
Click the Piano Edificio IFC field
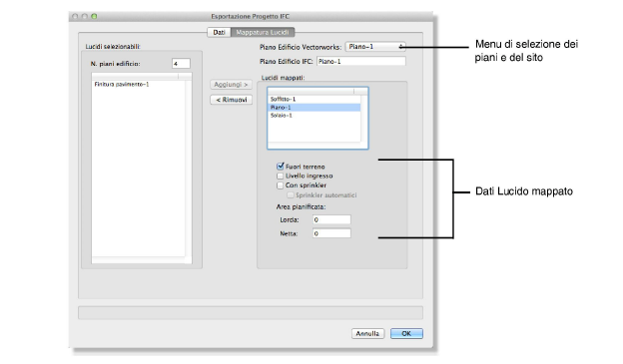point(361,62)
